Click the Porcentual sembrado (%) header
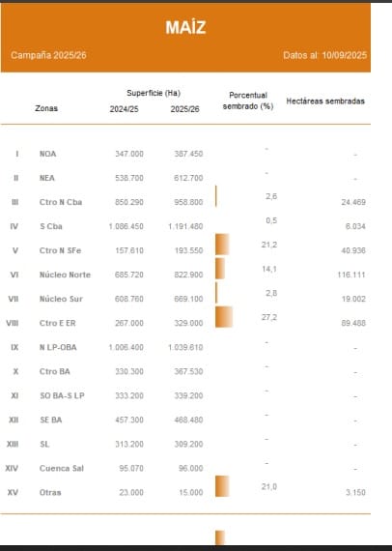Screen dimensions: 392x551 coord(248,101)
